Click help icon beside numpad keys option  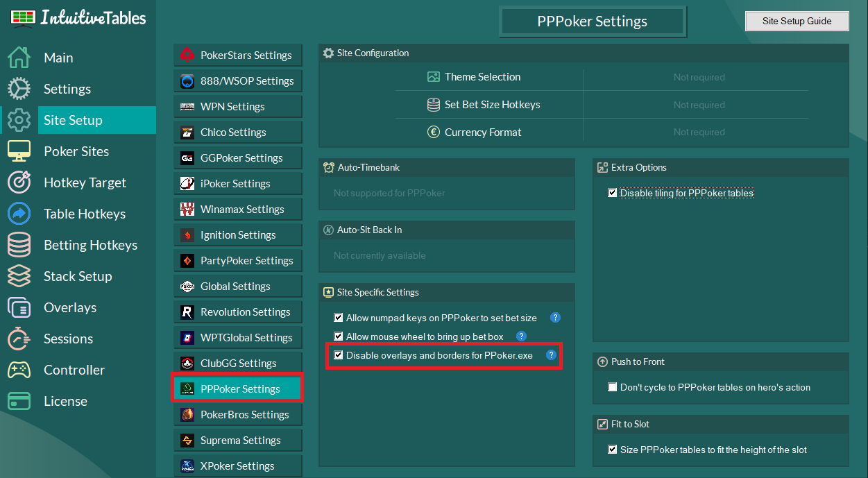coord(555,318)
